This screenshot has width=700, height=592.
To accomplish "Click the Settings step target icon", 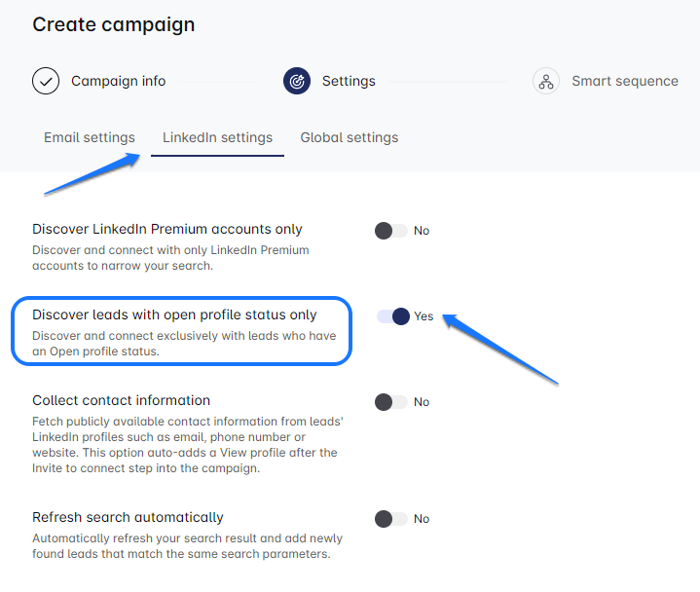I will pyautogui.click(x=297, y=81).
